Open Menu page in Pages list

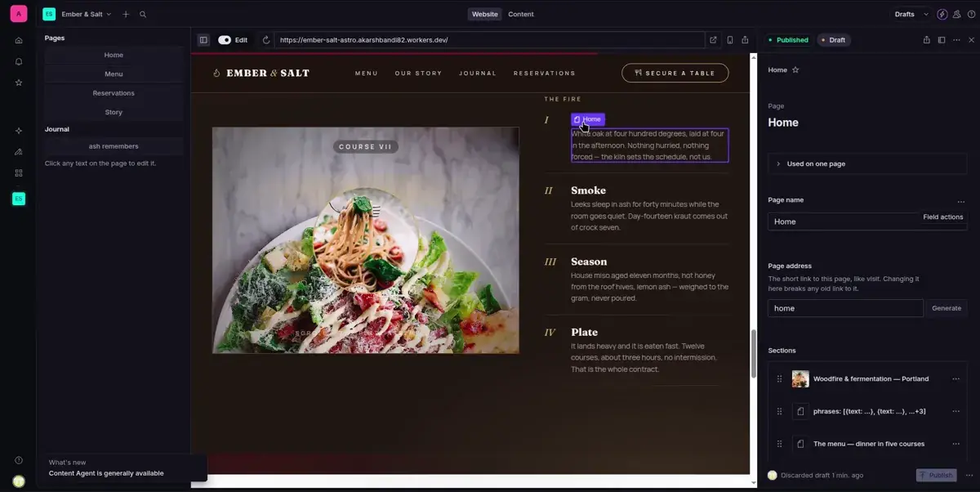pyautogui.click(x=114, y=74)
